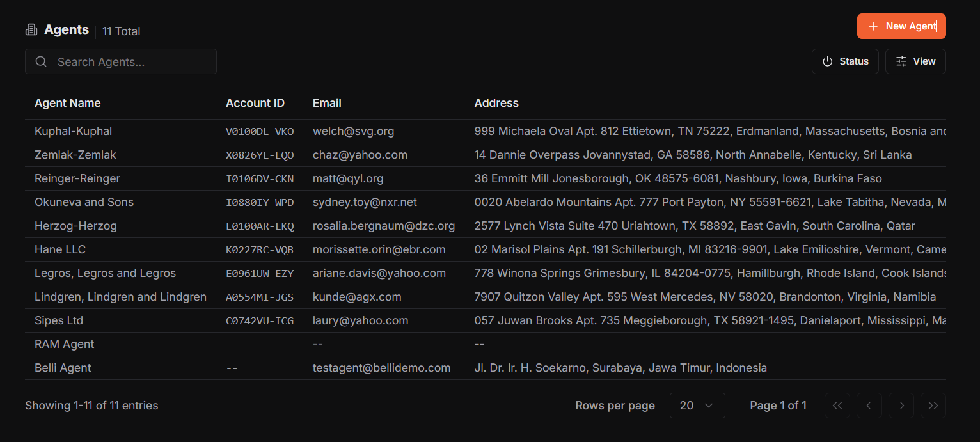This screenshot has height=442, width=980.
Task: Sort by the Account ID column header
Action: click(255, 102)
